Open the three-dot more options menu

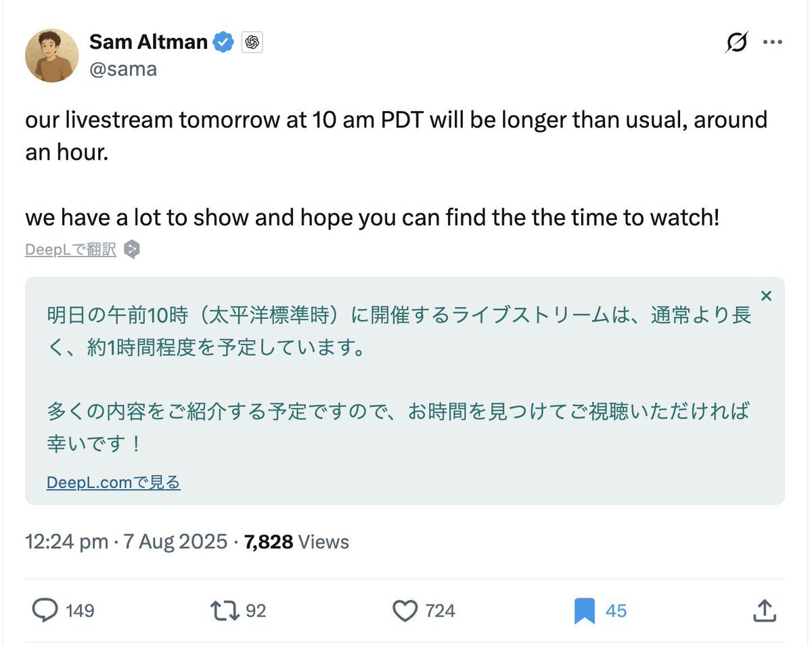click(773, 43)
